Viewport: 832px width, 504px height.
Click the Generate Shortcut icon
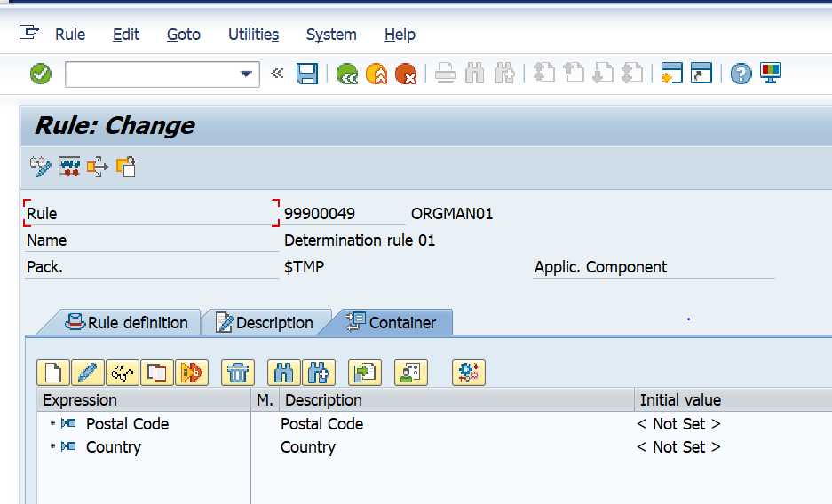pos(701,74)
